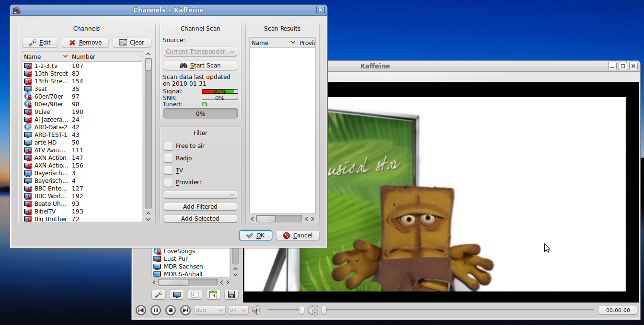Click the monitor icon button under the Kaffeine channel list

pos(177,295)
